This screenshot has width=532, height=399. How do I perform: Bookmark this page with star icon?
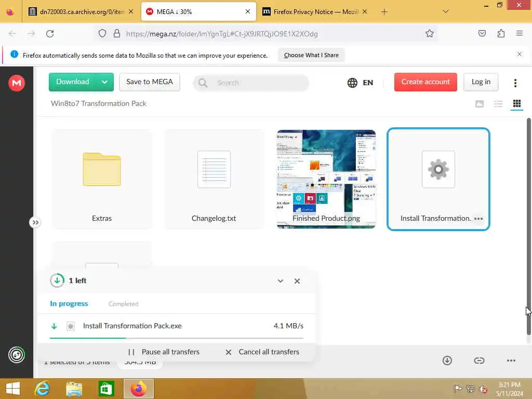pyautogui.click(x=429, y=34)
